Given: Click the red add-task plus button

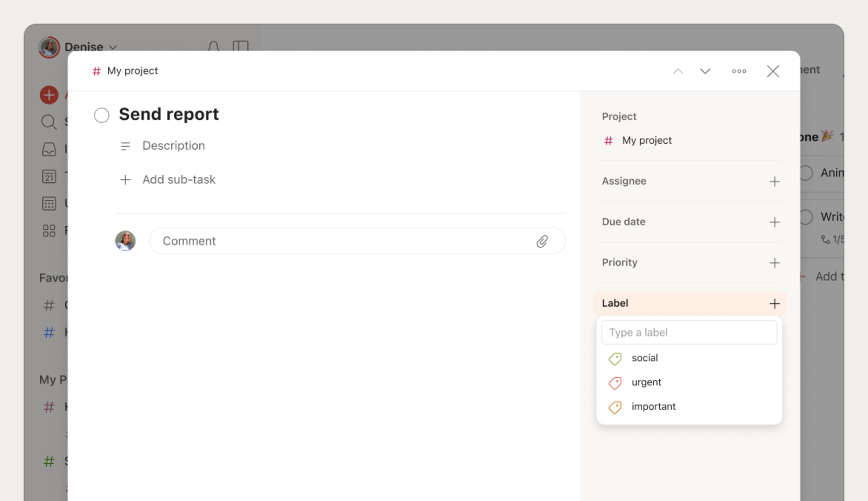Looking at the screenshot, I should (49, 95).
